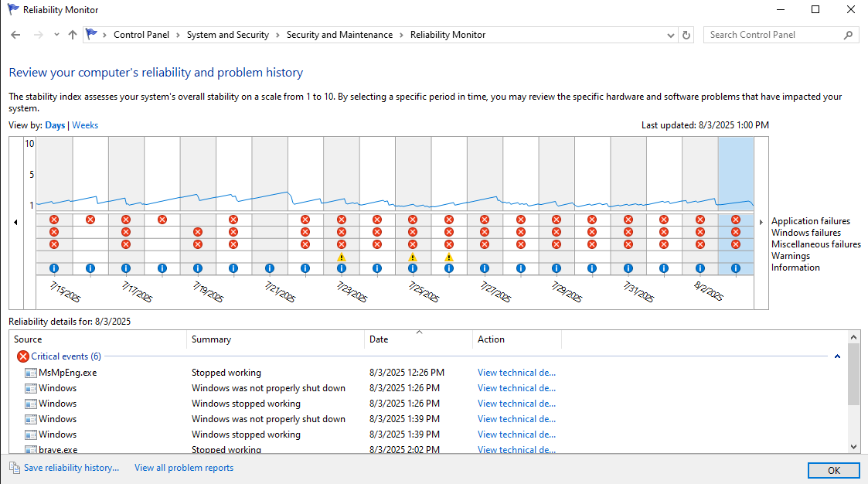Collapse the Critical events (6) section

(836, 356)
